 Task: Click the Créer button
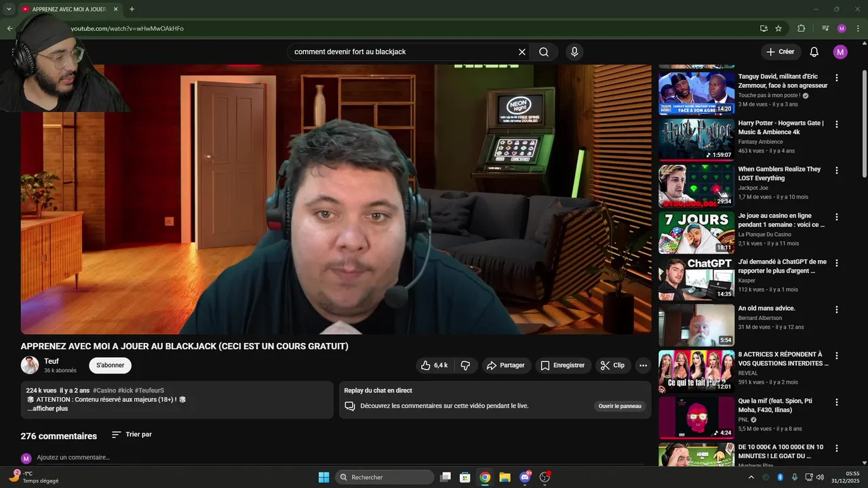[781, 52]
